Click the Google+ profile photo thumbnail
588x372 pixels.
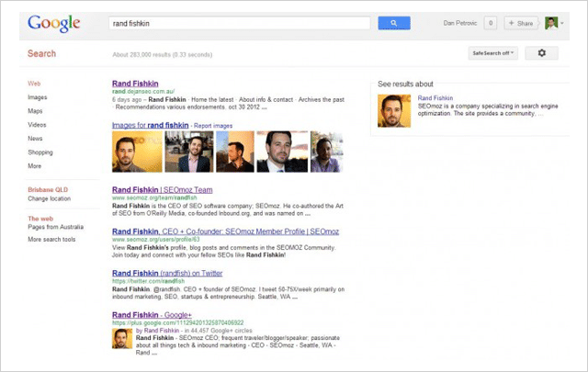pyautogui.click(x=120, y=339)
